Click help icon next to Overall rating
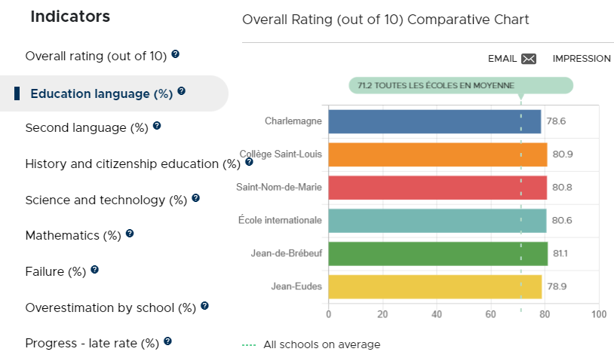 [176, 54]
